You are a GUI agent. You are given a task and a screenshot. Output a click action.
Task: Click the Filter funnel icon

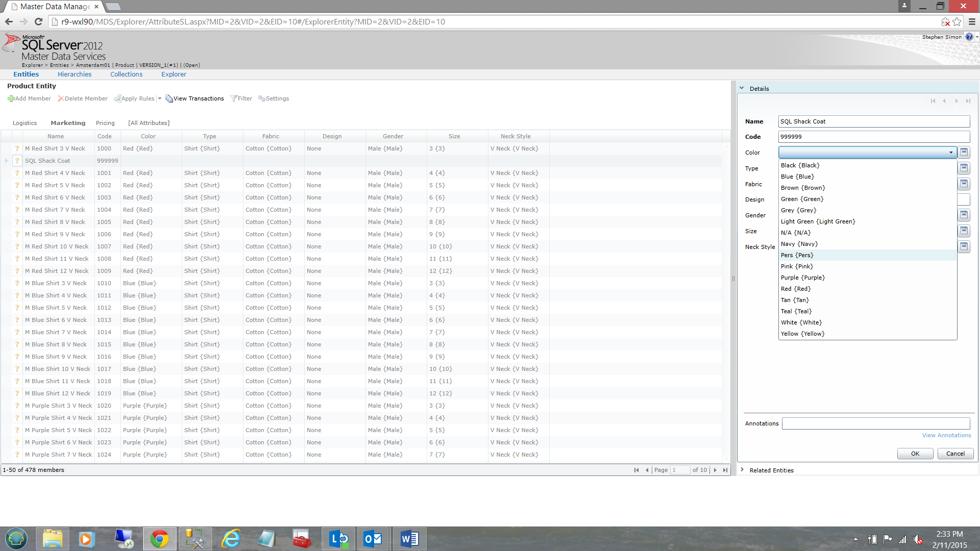click(233, 98)
